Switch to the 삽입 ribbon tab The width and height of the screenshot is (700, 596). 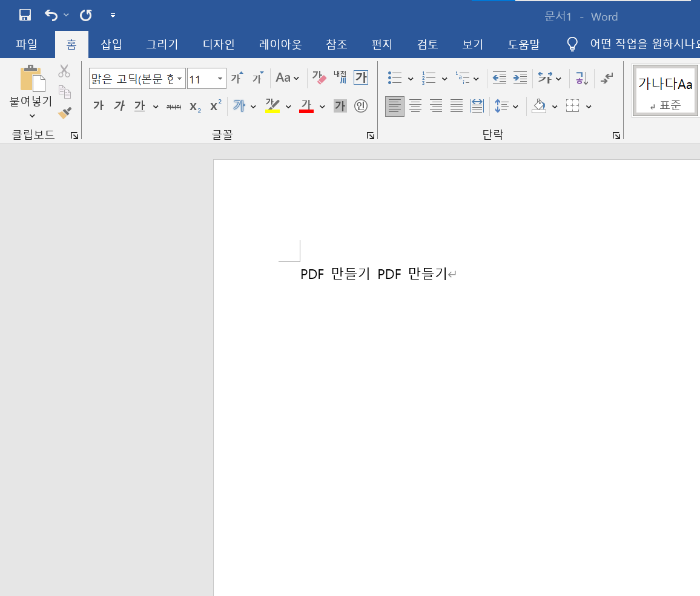[111, 44]
